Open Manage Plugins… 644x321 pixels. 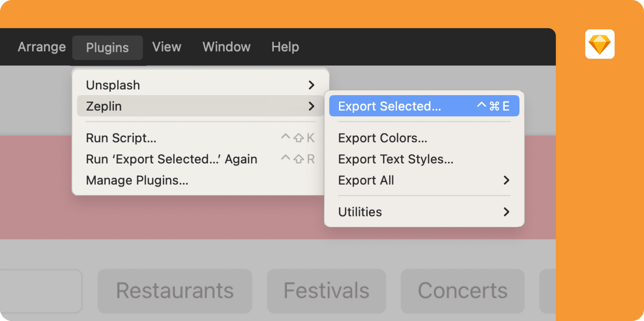(x=137, y=181)
